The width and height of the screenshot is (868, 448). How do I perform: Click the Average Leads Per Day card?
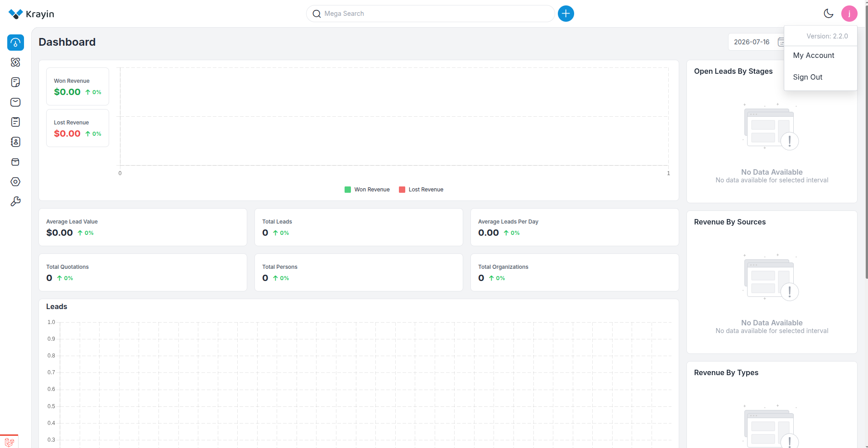coord(575,227)
